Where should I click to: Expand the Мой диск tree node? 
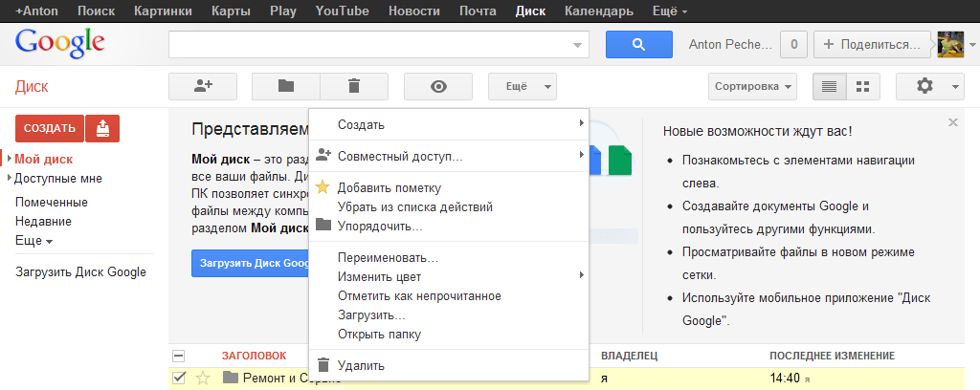click(10, 159)
